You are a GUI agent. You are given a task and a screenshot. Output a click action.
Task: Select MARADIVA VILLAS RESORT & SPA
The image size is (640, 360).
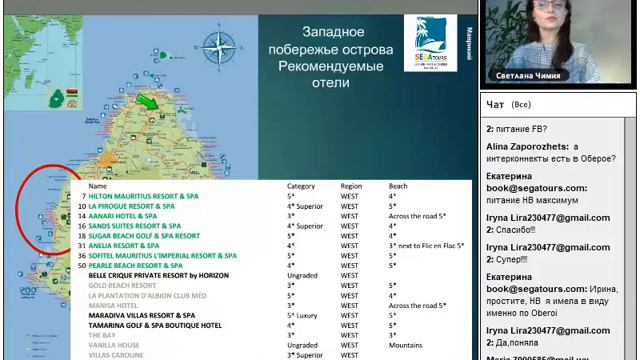[142, 316]
